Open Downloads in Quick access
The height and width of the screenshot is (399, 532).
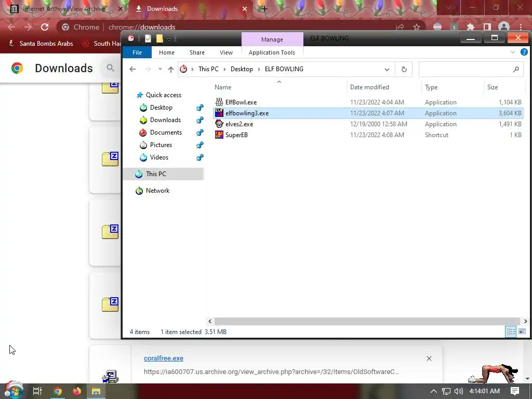pyautogui.click(x=165, y=120)
